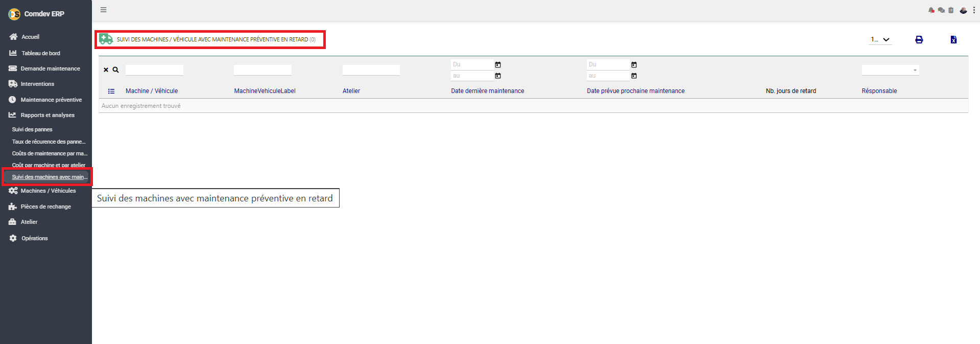Viewport: 980px width, 344px height.
Task: Open Taux de récurence des pannes report
Action: 49,142
